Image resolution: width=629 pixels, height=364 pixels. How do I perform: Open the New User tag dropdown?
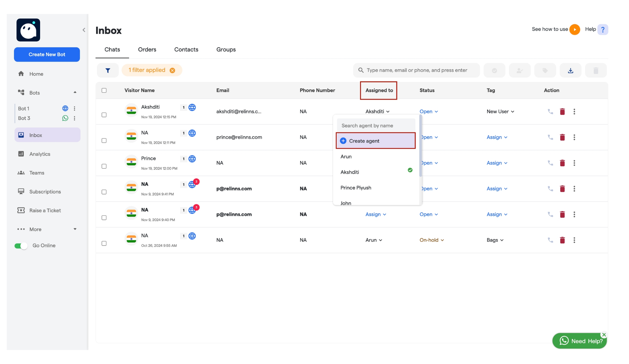501,112
